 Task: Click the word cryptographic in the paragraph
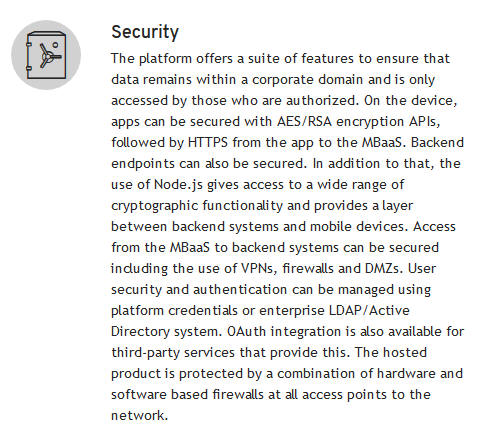click(155, 206)
